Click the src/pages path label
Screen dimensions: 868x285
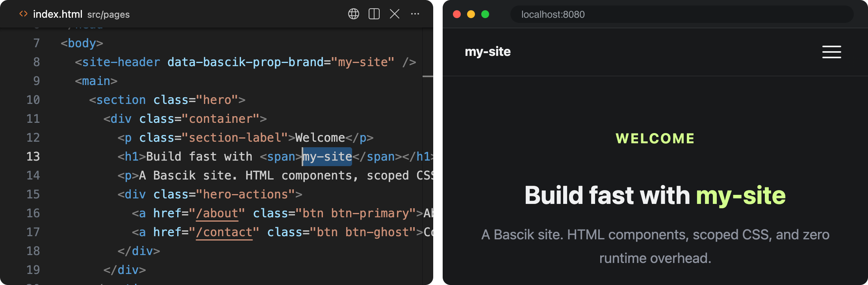pos(108,15)
